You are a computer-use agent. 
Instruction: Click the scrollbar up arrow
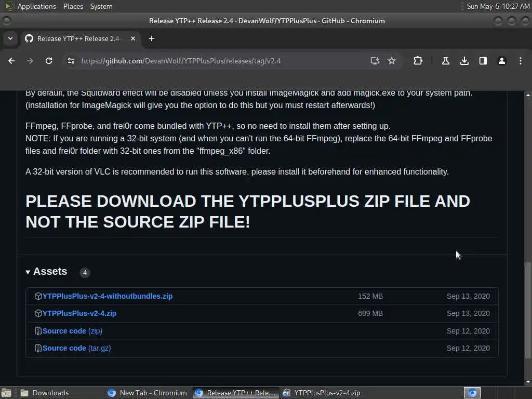[x=528, y=96]
